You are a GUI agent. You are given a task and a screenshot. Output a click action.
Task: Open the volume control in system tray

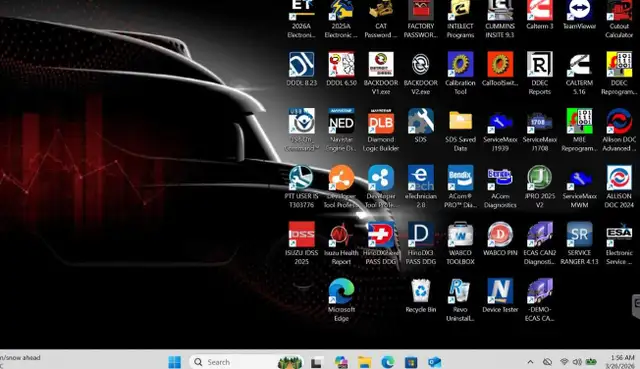click(577, 362)
